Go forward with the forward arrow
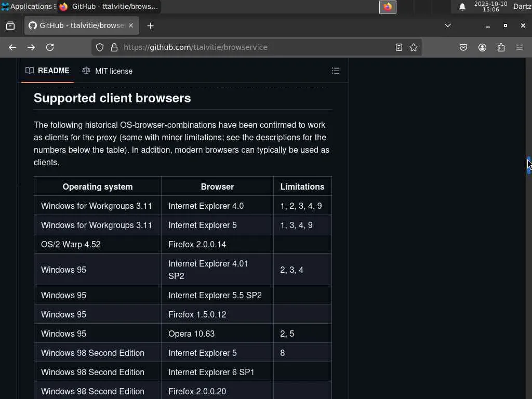 click(x=31, y=47)
